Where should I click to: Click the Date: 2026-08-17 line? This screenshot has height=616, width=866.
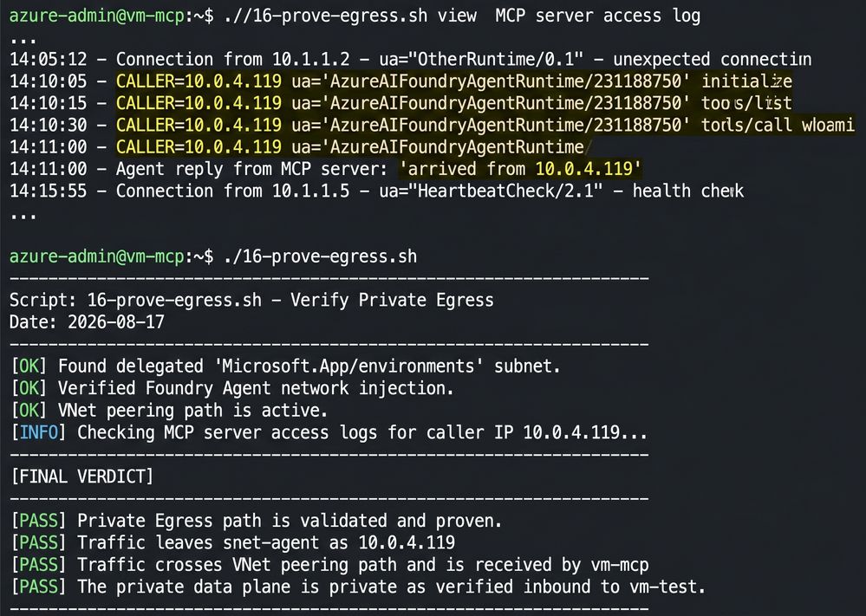point(88,321)
